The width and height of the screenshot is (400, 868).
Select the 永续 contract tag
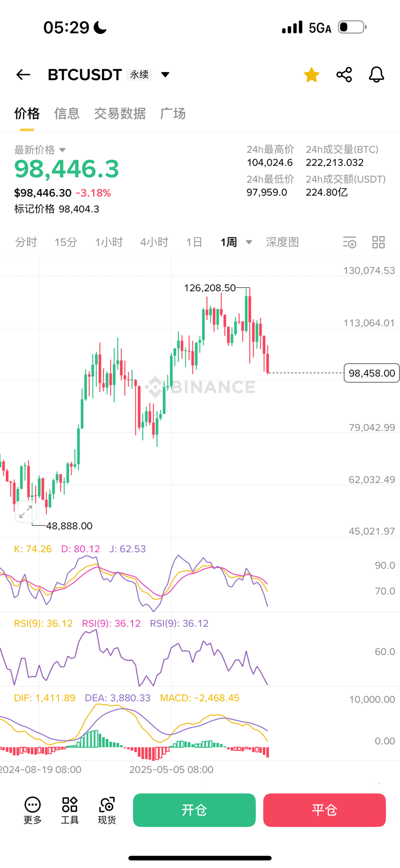click(139, 74)
